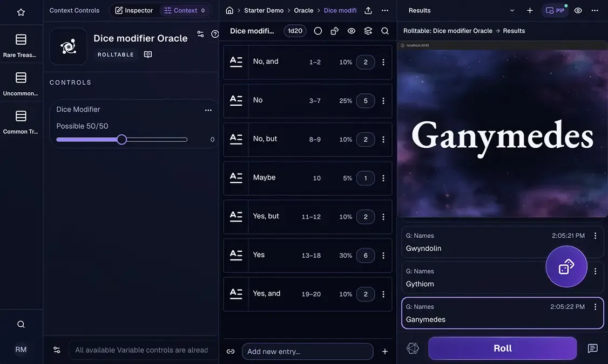Go to home in the breadcrumb

[x=229, y=10]
